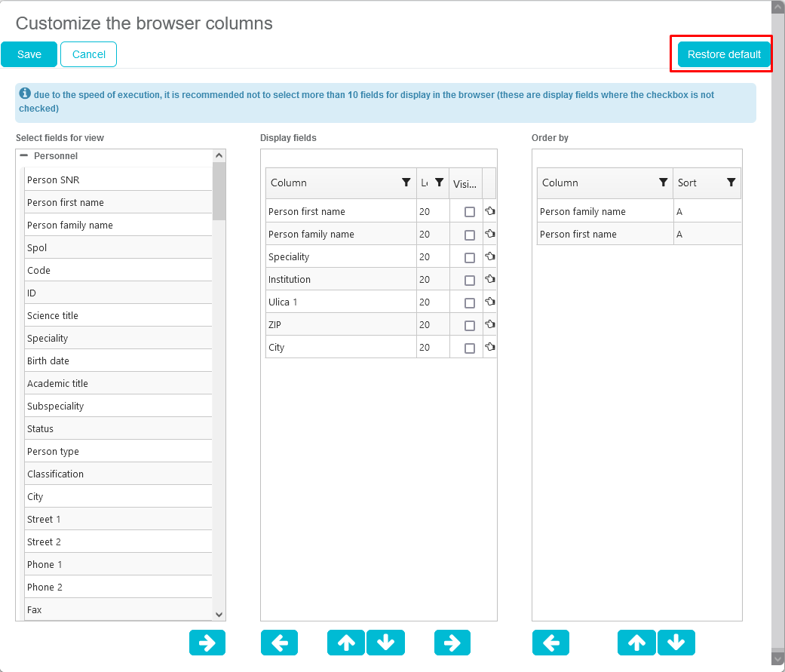Viewport: 785px width, 672px height.
Task: Move display field up with up arrow
Action: pyautogui.click(x=346, y=643)
